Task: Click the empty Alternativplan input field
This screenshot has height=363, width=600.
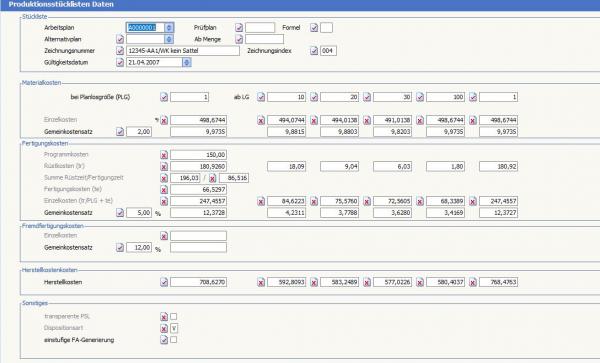Action: (146, 39)
